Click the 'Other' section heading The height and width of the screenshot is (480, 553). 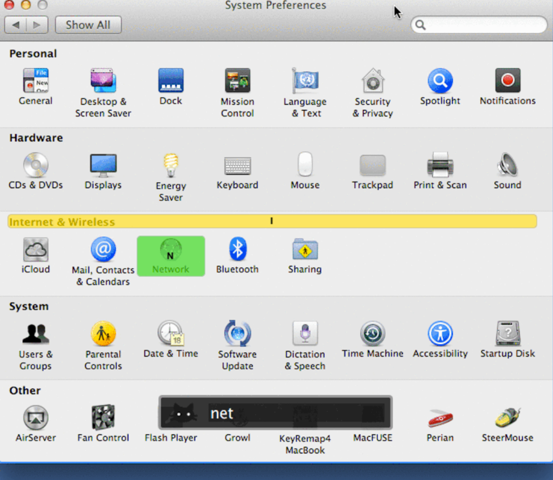(x=25, y=390)
